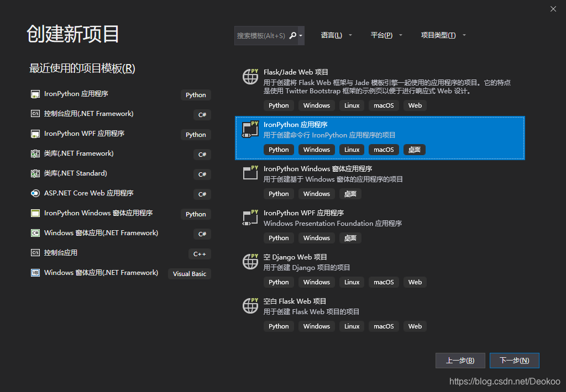Screen dimensions: 566x392
Task: Click Windows Presentation Foundation 应用程序 description
Action: point(332,223)
